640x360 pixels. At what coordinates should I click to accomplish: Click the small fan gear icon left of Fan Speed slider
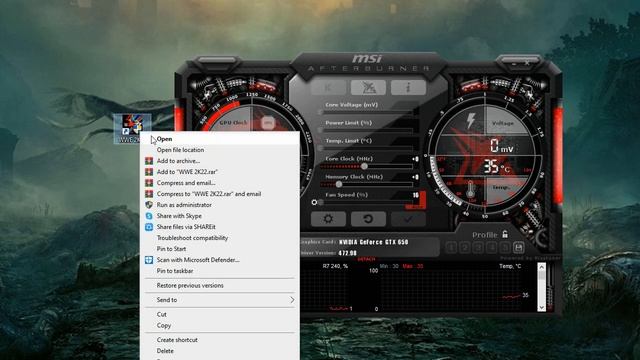[314, 202]
